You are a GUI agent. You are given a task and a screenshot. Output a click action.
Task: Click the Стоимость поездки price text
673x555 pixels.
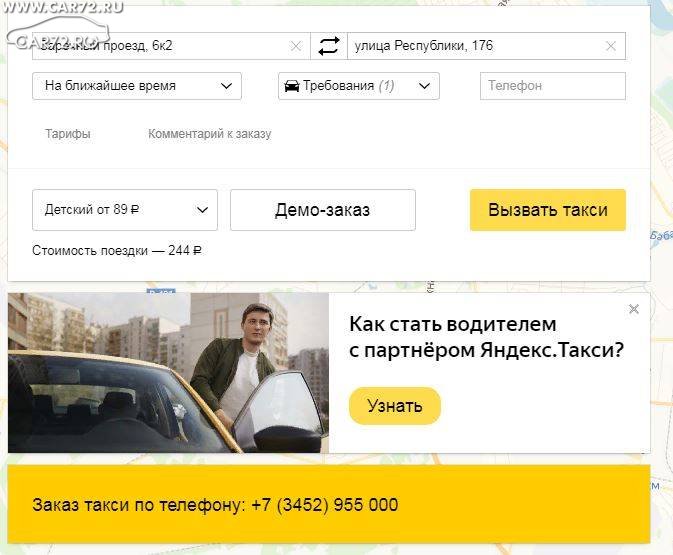pyautogui.click(x=117, y=250)
